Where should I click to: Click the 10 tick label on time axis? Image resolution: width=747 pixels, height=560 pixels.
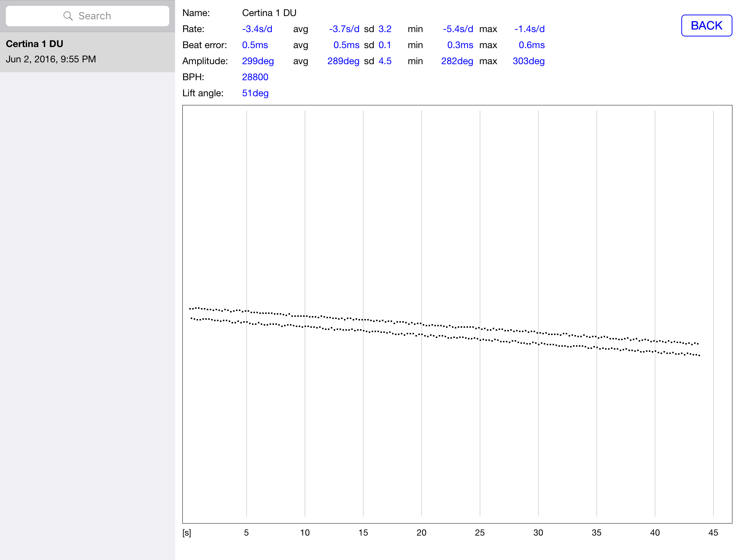click(x=305, y=533)
